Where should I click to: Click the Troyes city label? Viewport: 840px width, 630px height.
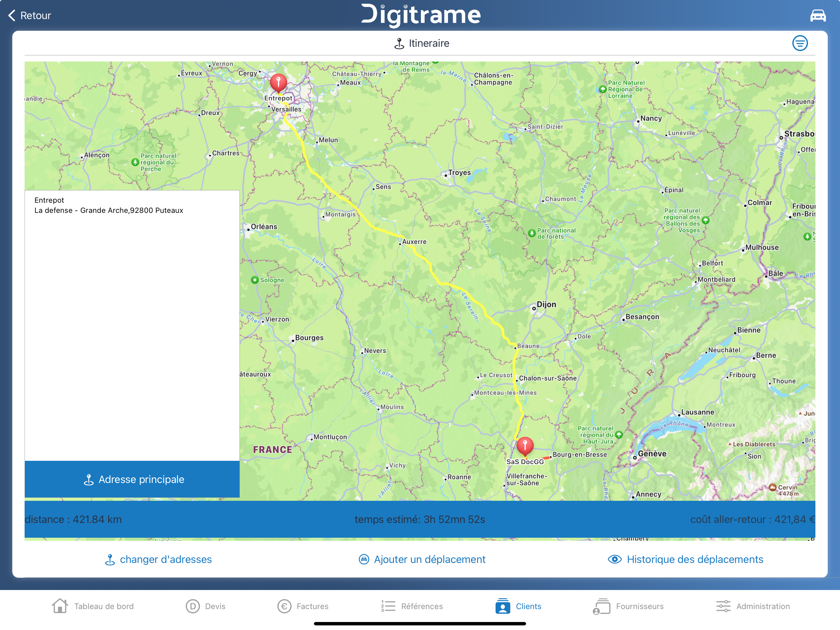(x=459, y=173)
